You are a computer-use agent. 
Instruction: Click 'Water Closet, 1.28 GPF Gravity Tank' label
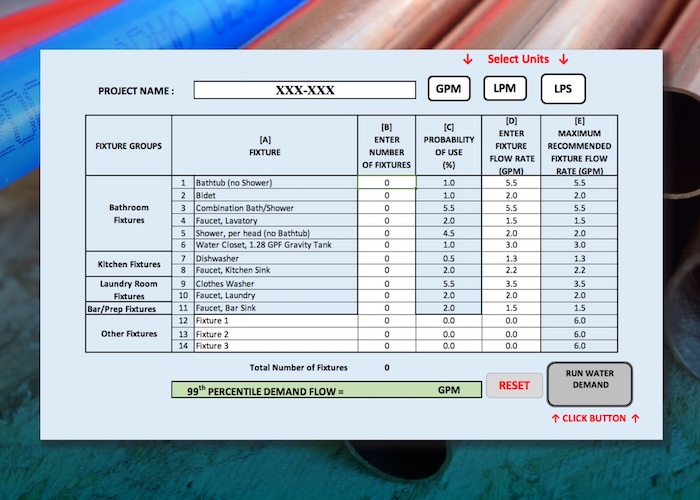coord(263,245)
